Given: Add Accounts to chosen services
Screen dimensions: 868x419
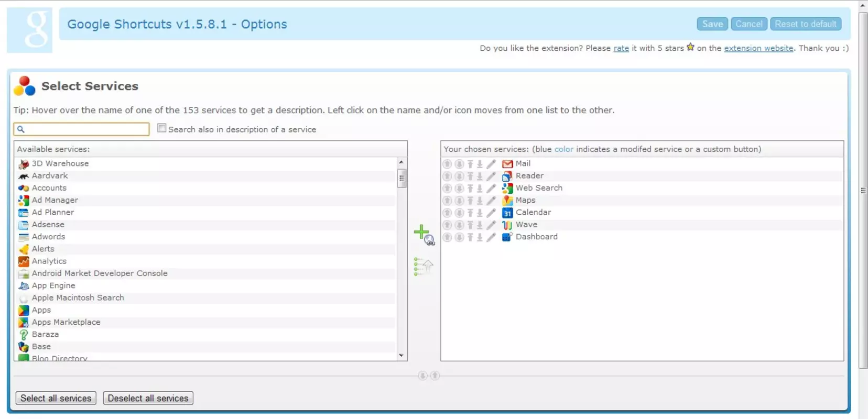Looking at the screenshot, I should [x=49, y=188].
